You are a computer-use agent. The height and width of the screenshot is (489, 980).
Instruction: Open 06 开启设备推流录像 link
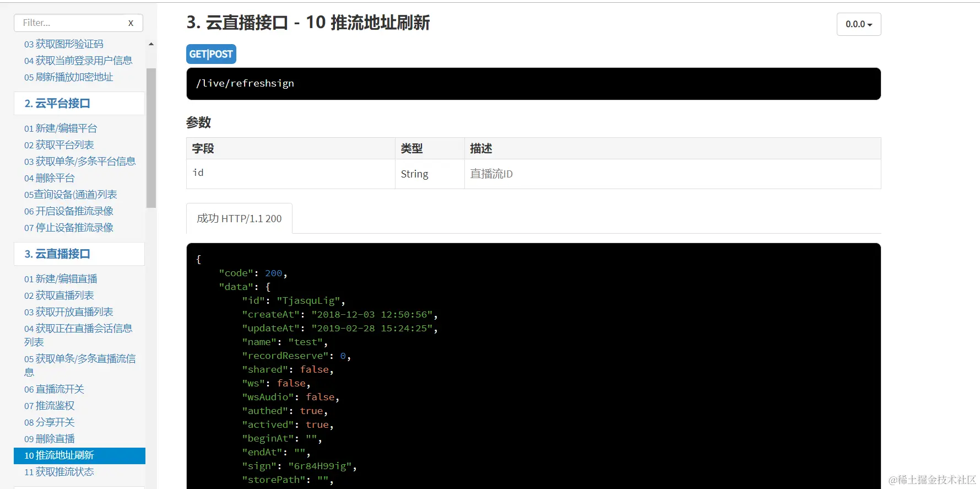pos(69,211)
